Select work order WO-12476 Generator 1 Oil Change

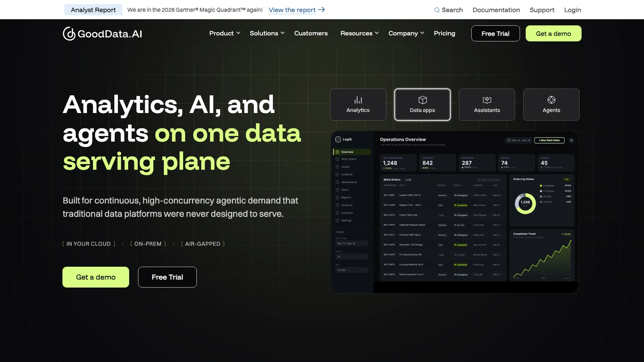(443, 245)
